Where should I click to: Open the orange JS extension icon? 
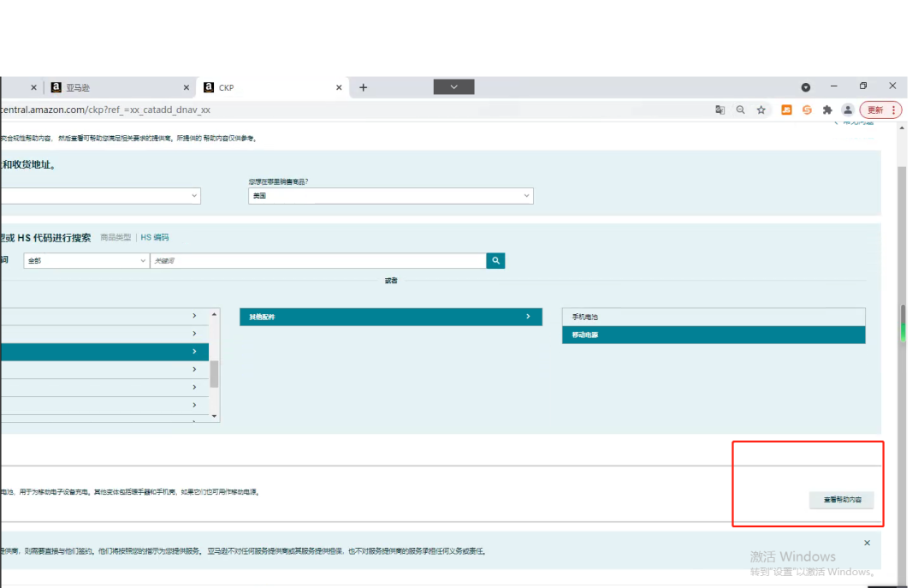tap(786, 110)
